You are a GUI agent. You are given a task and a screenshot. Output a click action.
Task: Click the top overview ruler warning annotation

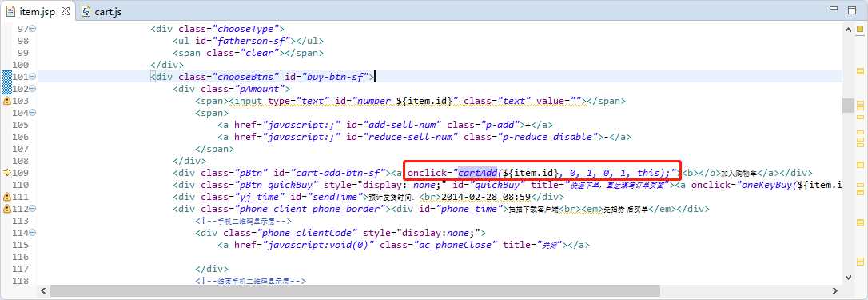pyautogui.click(x=860, y=71)
